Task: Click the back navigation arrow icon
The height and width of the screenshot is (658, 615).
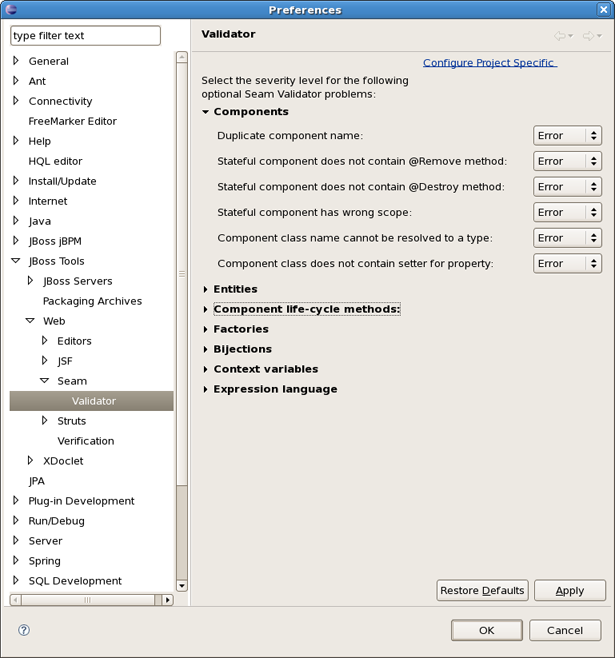Action: coord(559,36)
